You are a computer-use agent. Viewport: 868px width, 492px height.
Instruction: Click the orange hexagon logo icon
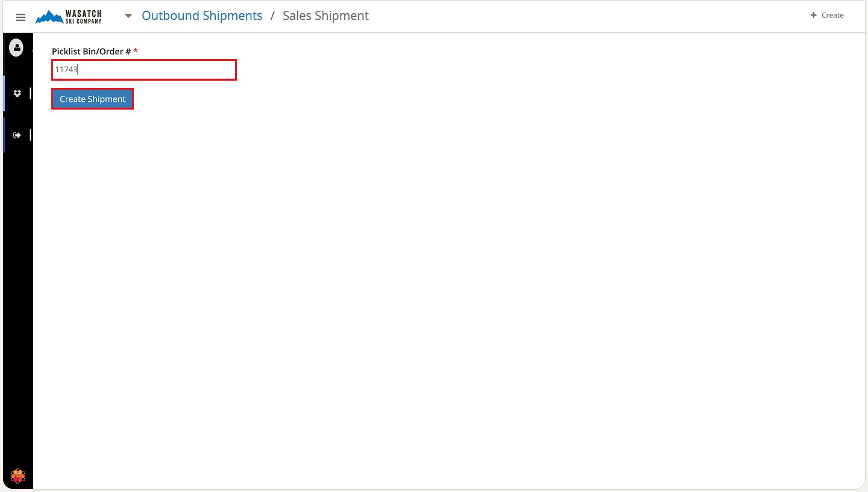tap(18, 476)
